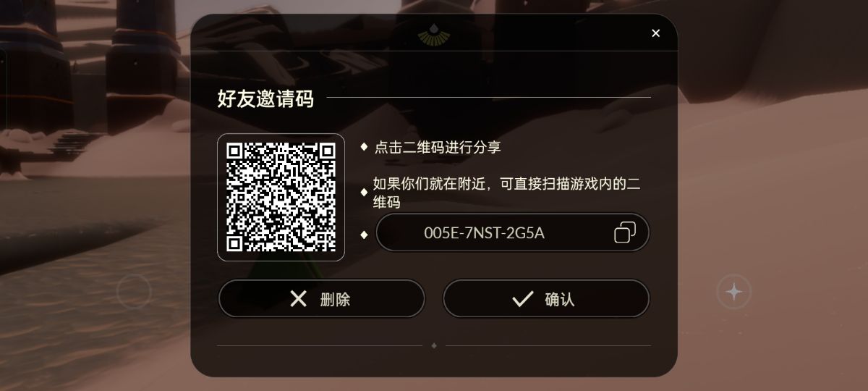This screenshot has width=868, height=391.
Task: Tap the faint circle button on the left
Action: 134,292
